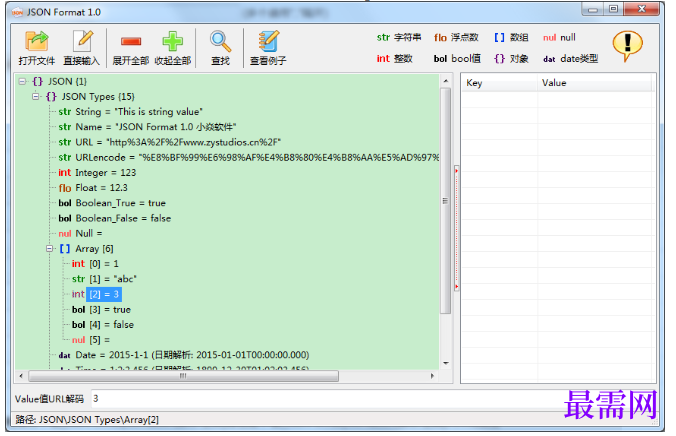Click the dat type icon before Date
Viewport: 676px width, 436px height.
(65, 355)
